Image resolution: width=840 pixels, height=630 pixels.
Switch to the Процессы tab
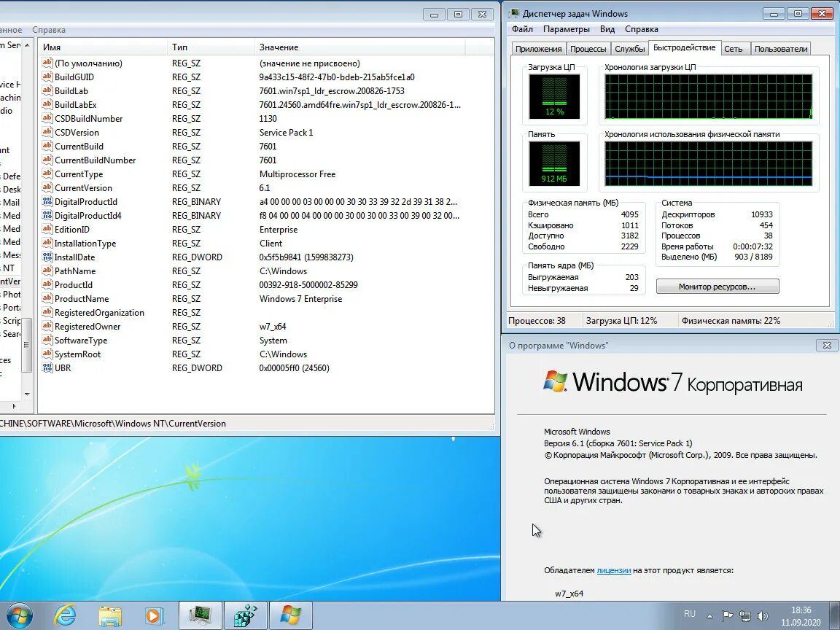point(588,49)
